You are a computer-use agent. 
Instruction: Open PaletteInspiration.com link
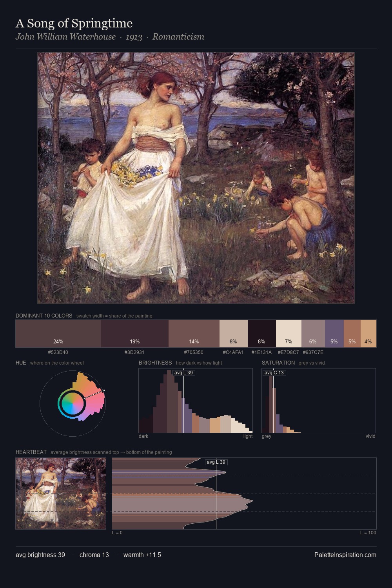pyautogui.click(x=345, y=555)
